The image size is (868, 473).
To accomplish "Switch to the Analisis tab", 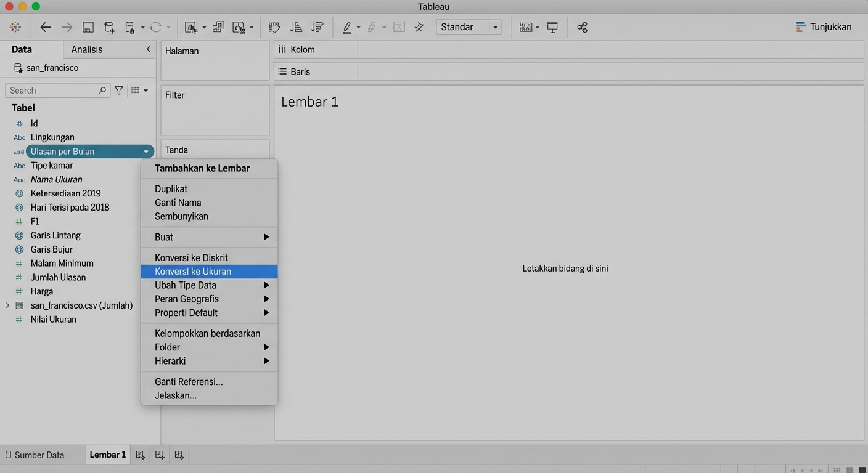I will pos(87,49).
